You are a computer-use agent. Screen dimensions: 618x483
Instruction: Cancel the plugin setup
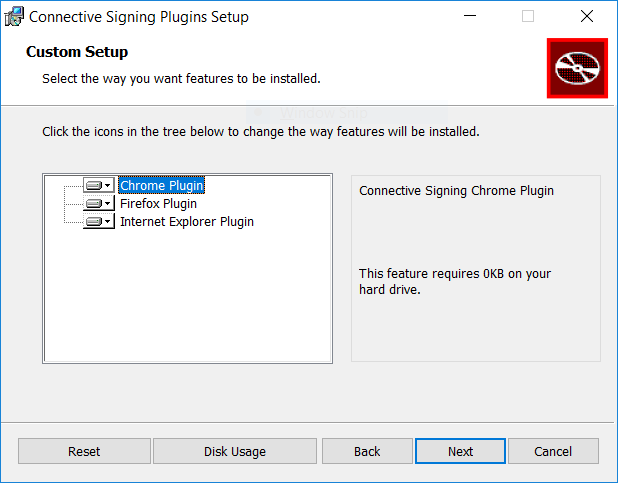[552, 451]
